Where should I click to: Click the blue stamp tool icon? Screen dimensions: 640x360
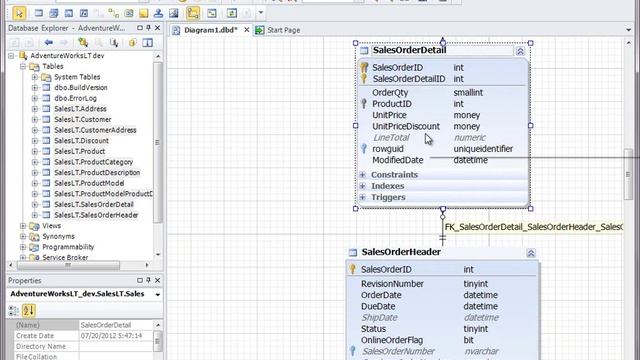[158, 13]
